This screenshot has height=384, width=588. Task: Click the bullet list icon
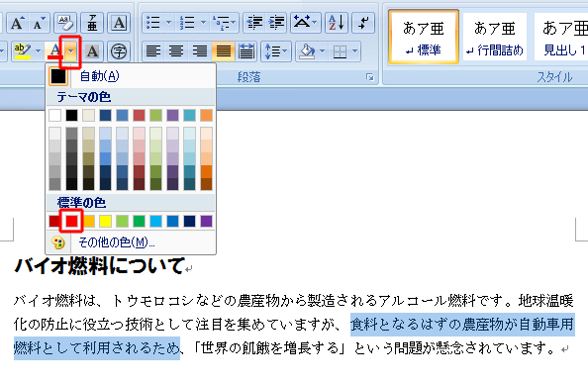point(153,23)
